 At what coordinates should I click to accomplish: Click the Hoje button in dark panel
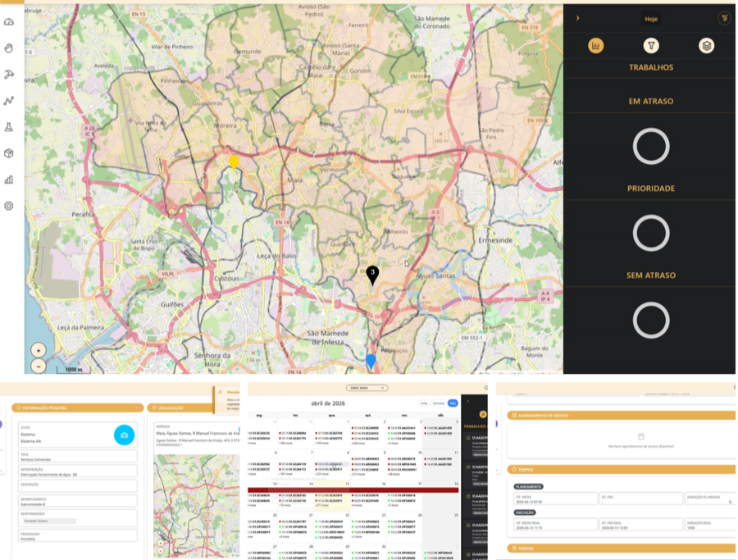tap(651, 19)
